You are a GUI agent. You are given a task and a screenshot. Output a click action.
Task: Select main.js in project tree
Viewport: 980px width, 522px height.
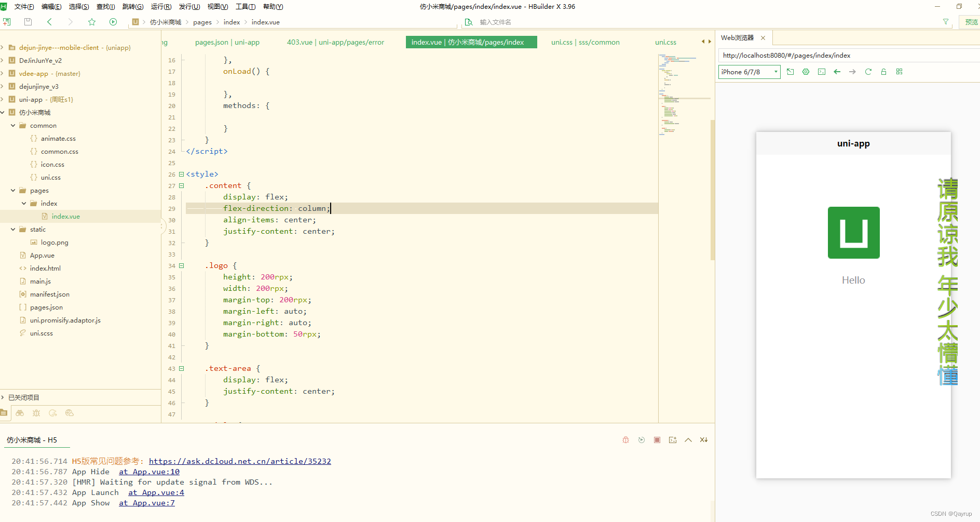[40, 282]
